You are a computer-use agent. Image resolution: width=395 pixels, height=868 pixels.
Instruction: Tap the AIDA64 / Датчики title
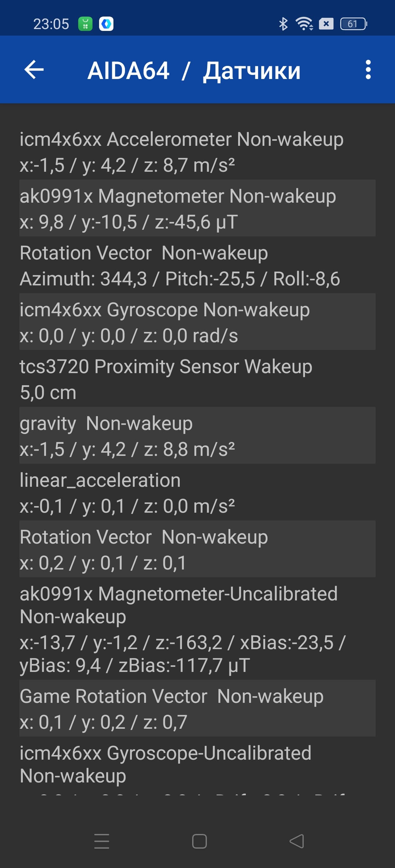coord(194,71)
